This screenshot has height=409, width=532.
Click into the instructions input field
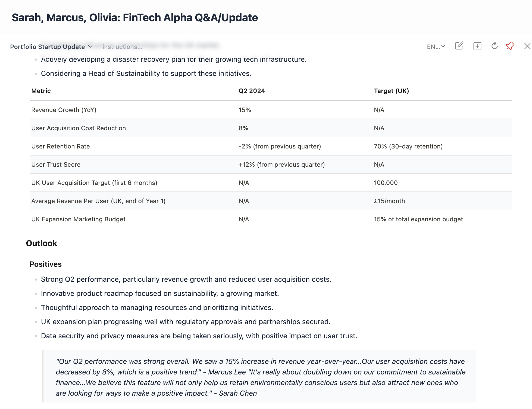[x=122, y=47]
